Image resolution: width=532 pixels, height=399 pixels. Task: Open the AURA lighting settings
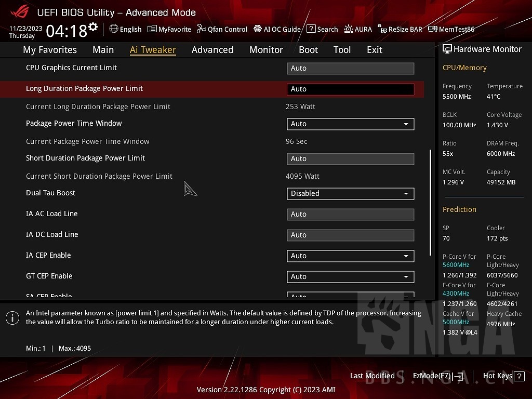click(x=358, y=29)
